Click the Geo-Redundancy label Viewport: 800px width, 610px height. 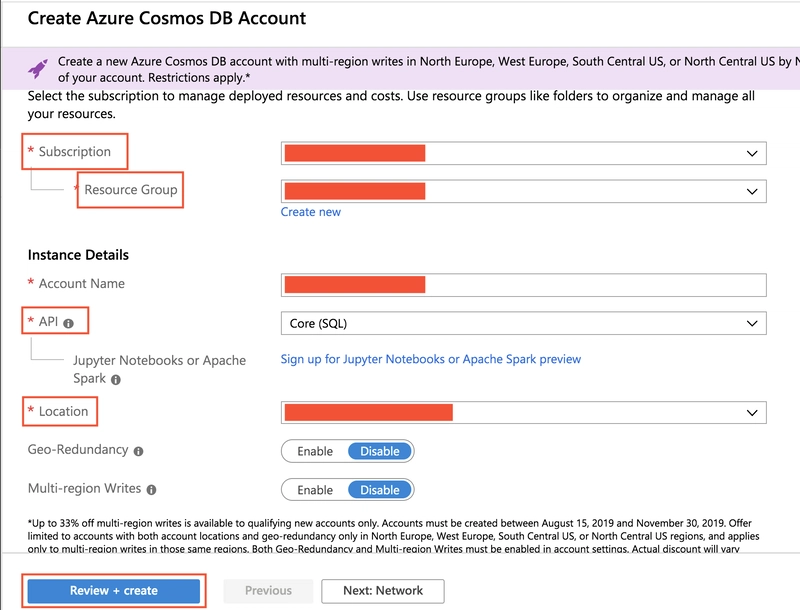(78, 450)
